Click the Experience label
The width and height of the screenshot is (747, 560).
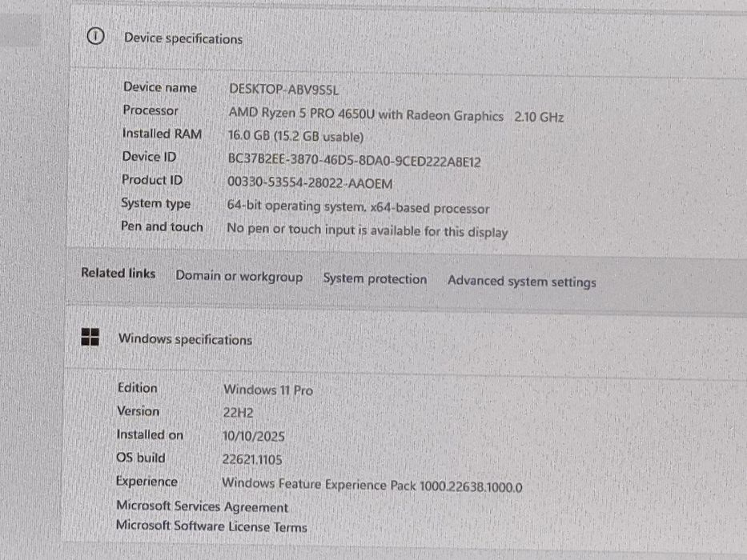[x=147, y=482]
